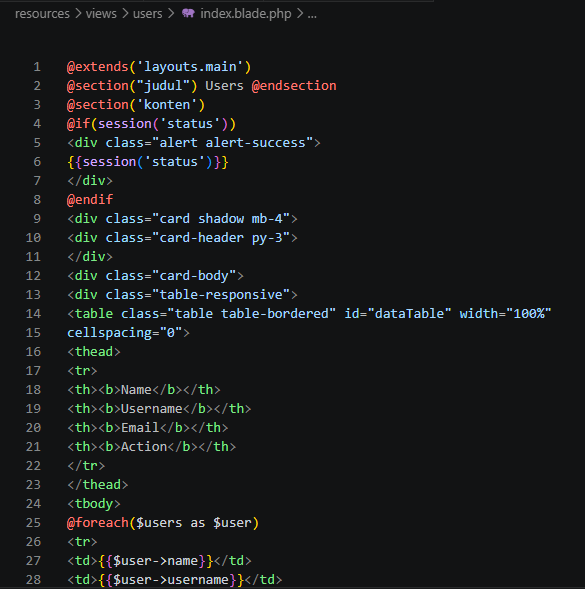This screenshot has height=589, width=585.
Task: Expand the breadcrumb ellipsis symbol list
Action: coord(312,15)
